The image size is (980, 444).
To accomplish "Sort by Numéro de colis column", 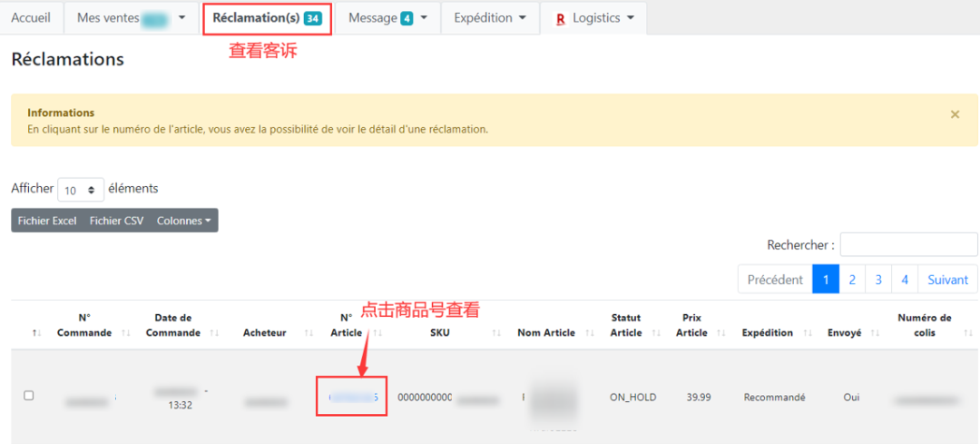I will tap(932, 325).
